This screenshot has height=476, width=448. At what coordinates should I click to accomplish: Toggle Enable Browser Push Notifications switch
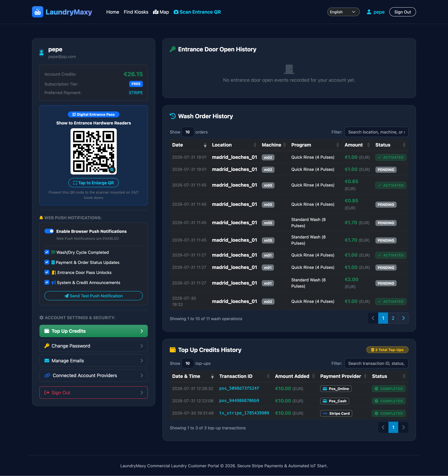(x=49, y=231)
